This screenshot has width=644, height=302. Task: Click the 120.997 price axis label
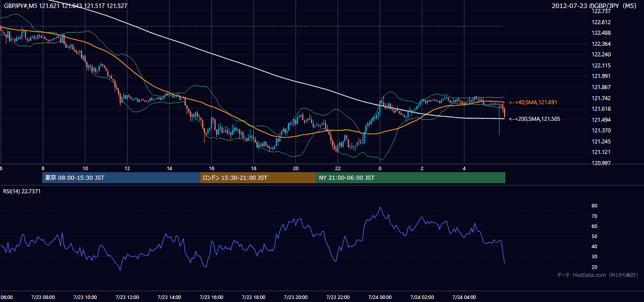[601, 163]
